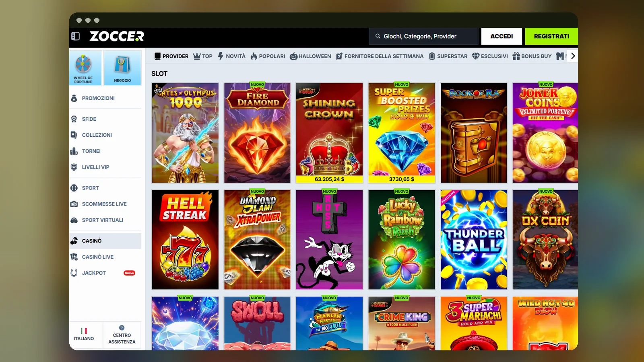Open the Zoccer logo home link
Image resolution: width=644 pixels, height=362 pixels.
117,36
